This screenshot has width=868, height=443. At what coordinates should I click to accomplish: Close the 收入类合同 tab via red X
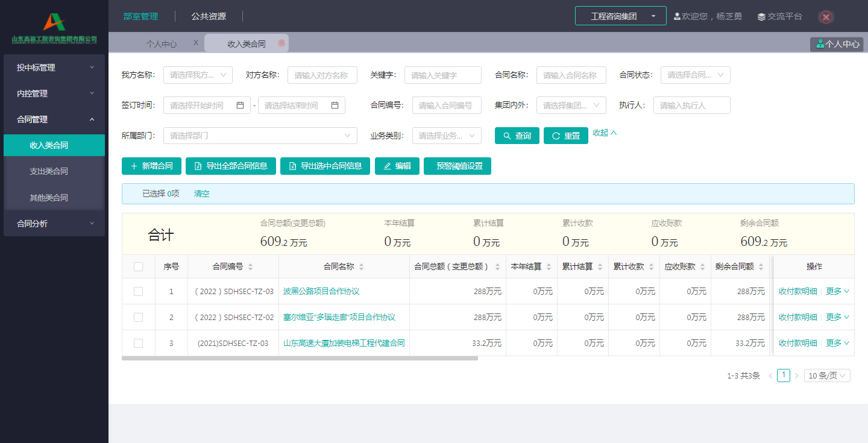click(x=281, y=43)
